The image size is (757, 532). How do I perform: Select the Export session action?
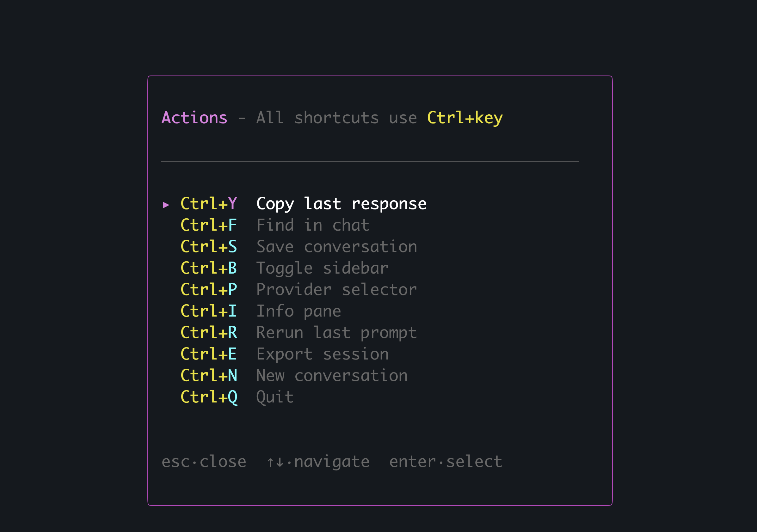[x=322, y=354]
